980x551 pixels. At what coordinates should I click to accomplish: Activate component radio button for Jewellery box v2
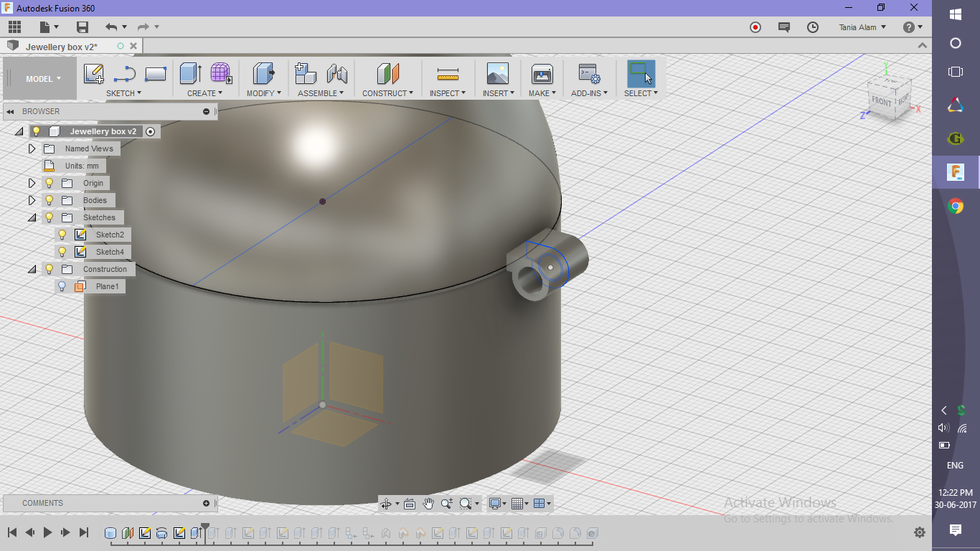[150, 131]
